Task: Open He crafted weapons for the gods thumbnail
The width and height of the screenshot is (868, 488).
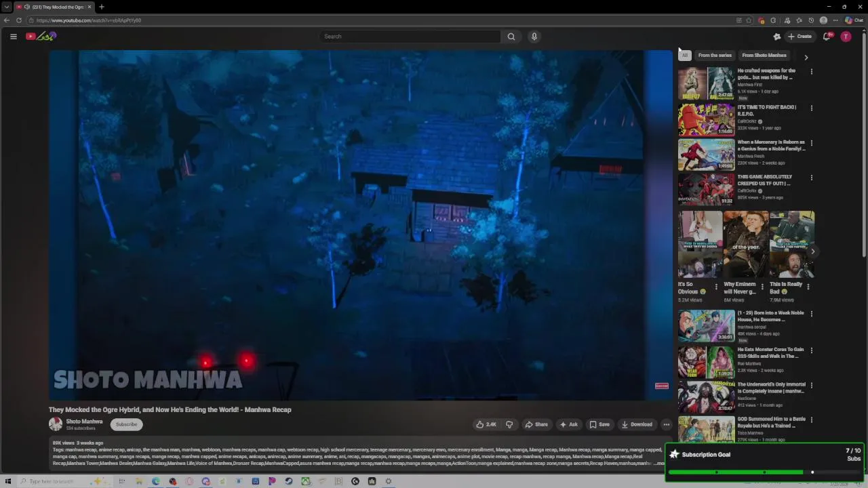Action: [x=706, y=83]
